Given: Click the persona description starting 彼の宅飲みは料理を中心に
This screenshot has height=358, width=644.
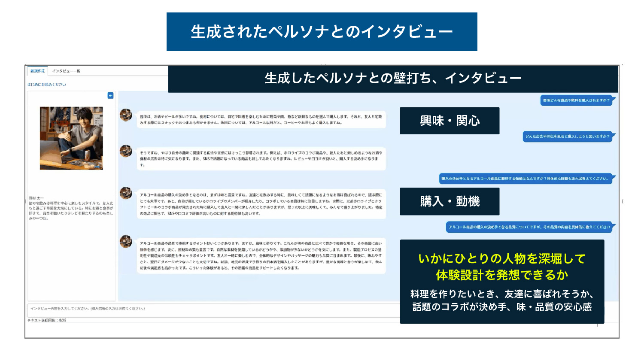Looking at the screenshot, I should 71,211.
